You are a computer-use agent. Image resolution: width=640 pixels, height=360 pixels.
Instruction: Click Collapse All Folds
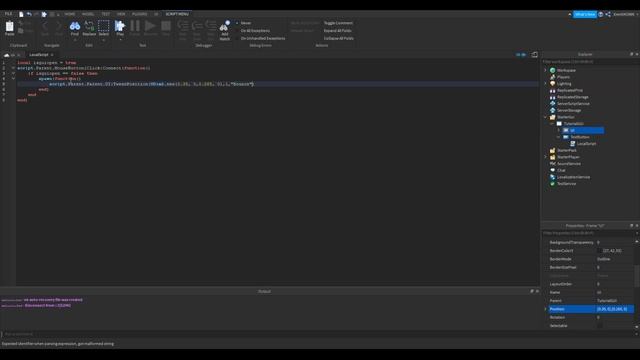tap(338, 38)
